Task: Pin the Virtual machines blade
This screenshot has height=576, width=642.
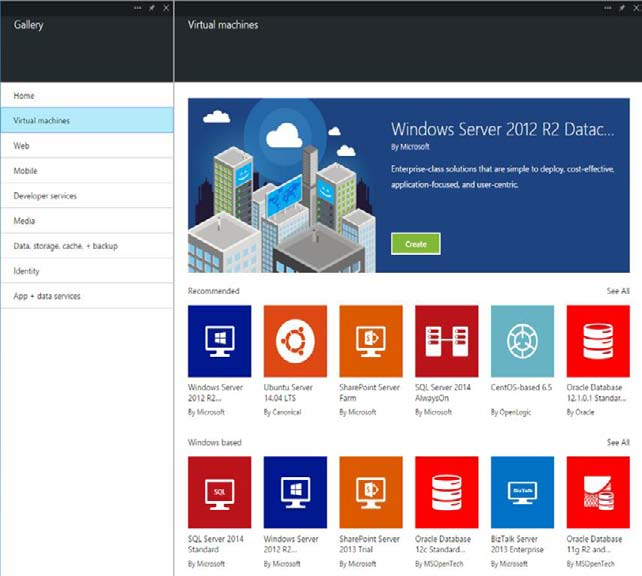Action: tap(621, 7)
